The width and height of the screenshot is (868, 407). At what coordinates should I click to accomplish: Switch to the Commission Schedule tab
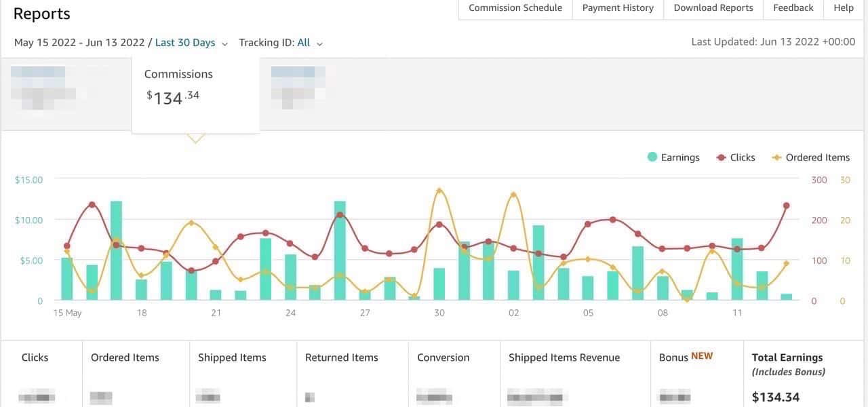tap(515, 8)
